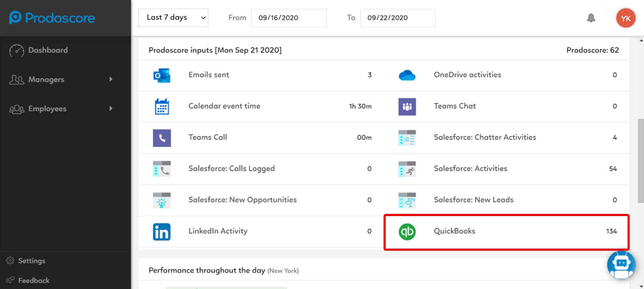This screenshot has width=644, height=289.
Task: Click the Teams Chat icon
Action: 407,106
